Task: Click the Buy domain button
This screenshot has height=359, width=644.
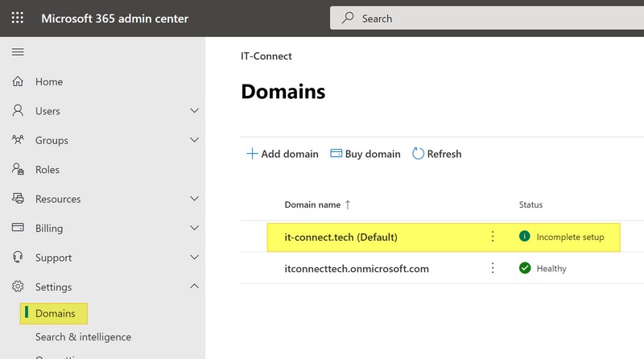Action: click(364, 154)
